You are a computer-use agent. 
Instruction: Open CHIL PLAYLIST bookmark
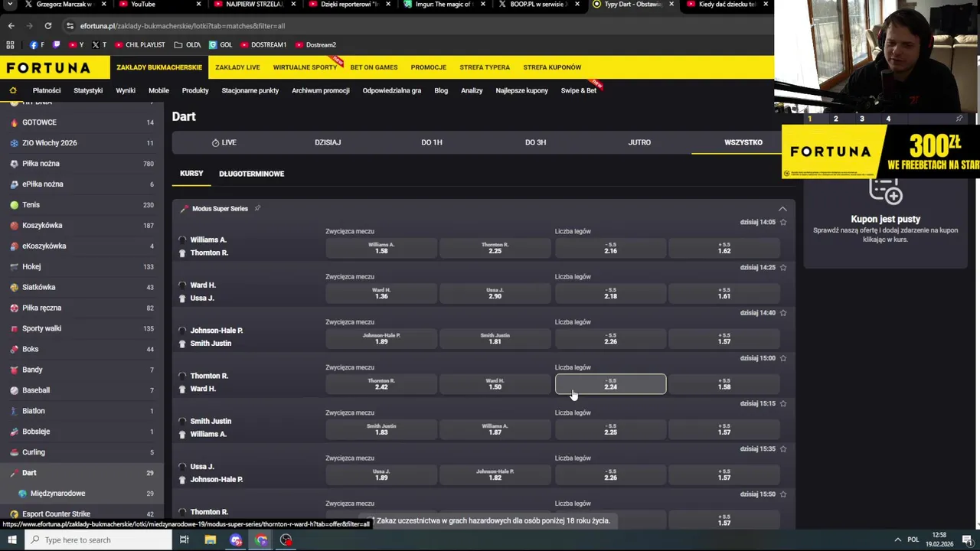point(139,45)
